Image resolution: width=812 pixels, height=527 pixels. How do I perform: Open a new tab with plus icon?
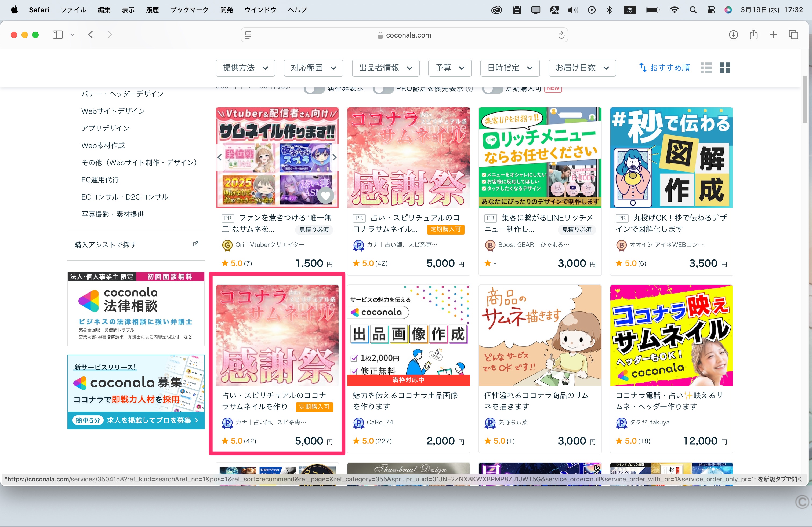[773, 34]
